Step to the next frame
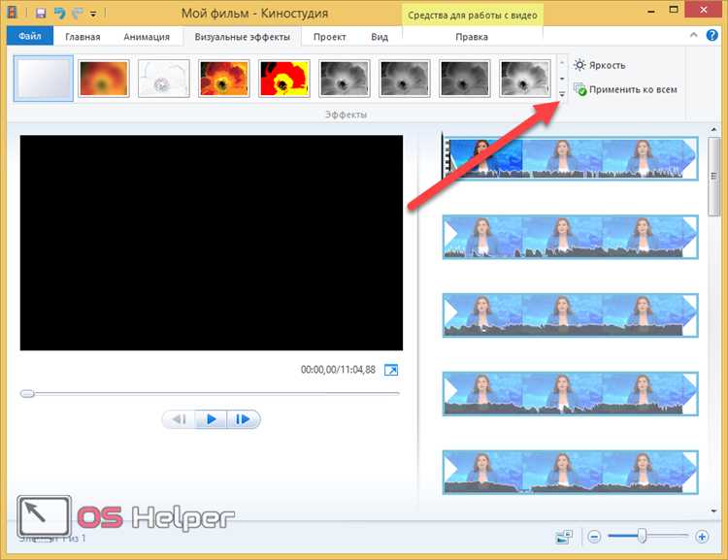Screen dimensions: 728x560 [243, 419]
